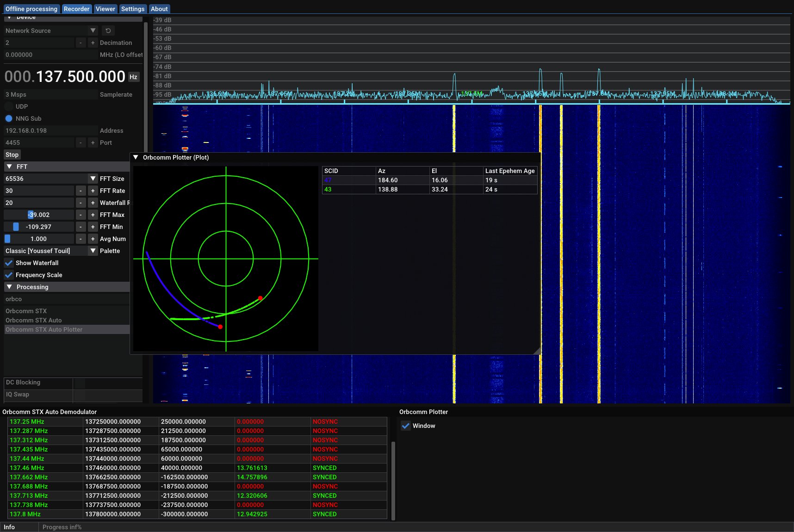Image resolution: width=794 pixels, height=532 pixels.
Task: Toggle the Orbcomm Plotter Window checkbox
Action: pos(406,426)
